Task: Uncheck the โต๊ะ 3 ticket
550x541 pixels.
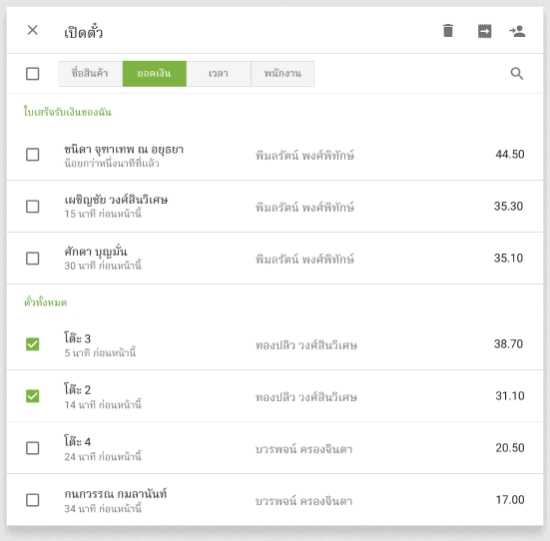Action: pos(33,344)
